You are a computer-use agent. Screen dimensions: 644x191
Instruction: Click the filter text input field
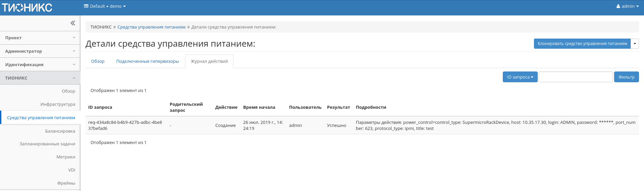(576, 77)
